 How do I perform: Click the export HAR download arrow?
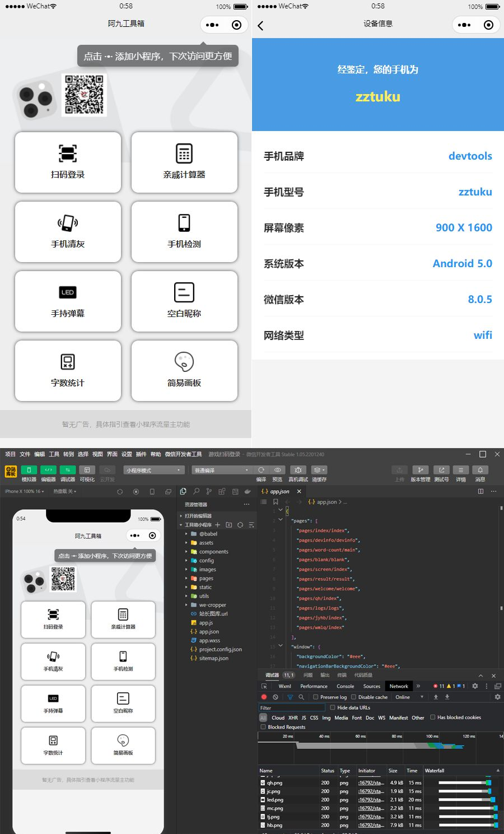pyautogui.click(x=447, y=697)
